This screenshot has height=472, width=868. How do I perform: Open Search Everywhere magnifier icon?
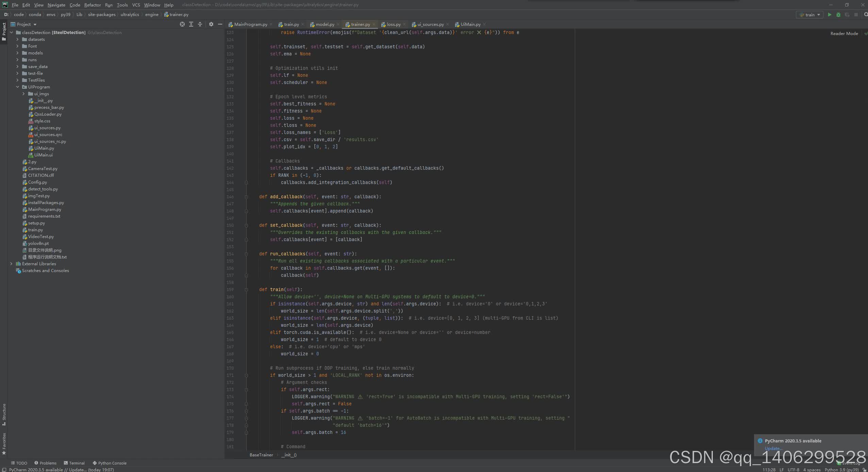866,15
